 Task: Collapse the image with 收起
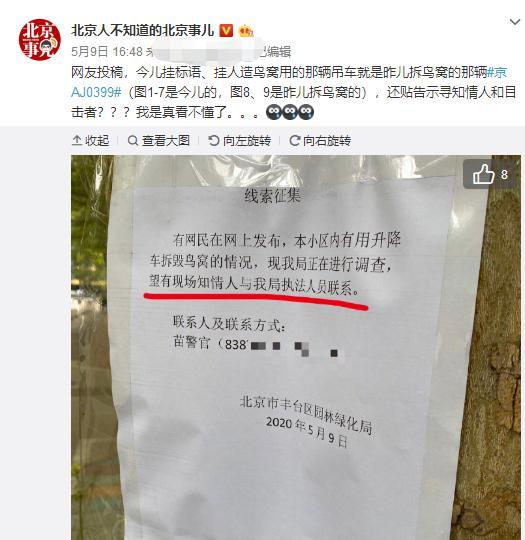click(x=91, y=141)
